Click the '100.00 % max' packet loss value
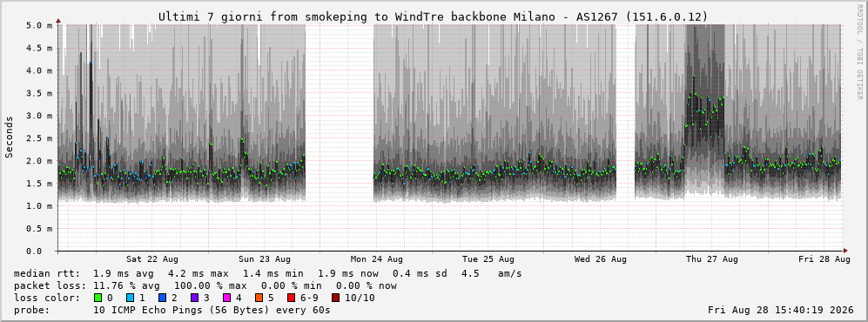Screen dimensions: 868x322 [x=212, y=285]
